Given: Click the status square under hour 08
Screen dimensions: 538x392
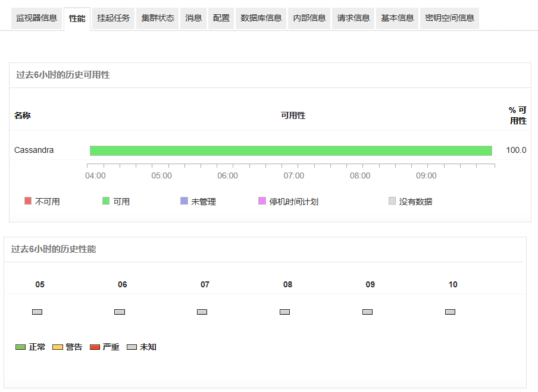Looking at the screenshot, I should pos(284,312).
